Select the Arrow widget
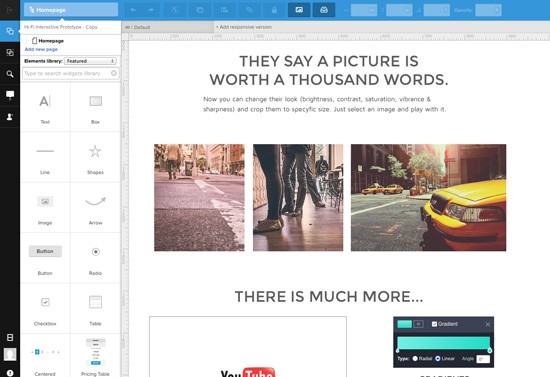 95,208
